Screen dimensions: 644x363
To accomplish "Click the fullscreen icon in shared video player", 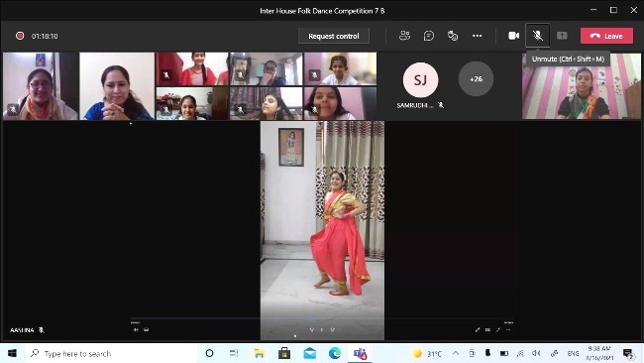I will [497, 329].
